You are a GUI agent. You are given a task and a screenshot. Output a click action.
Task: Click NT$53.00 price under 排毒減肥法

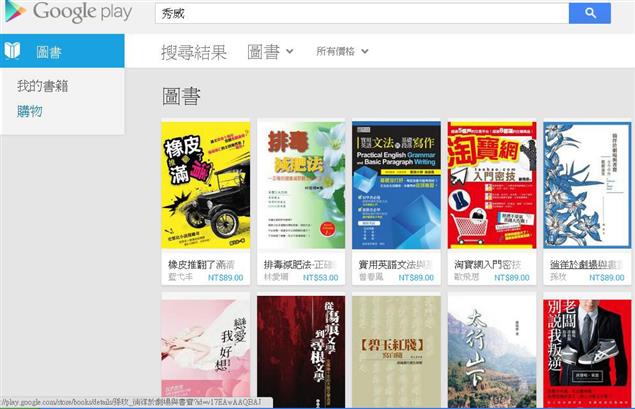coord(321,278)
